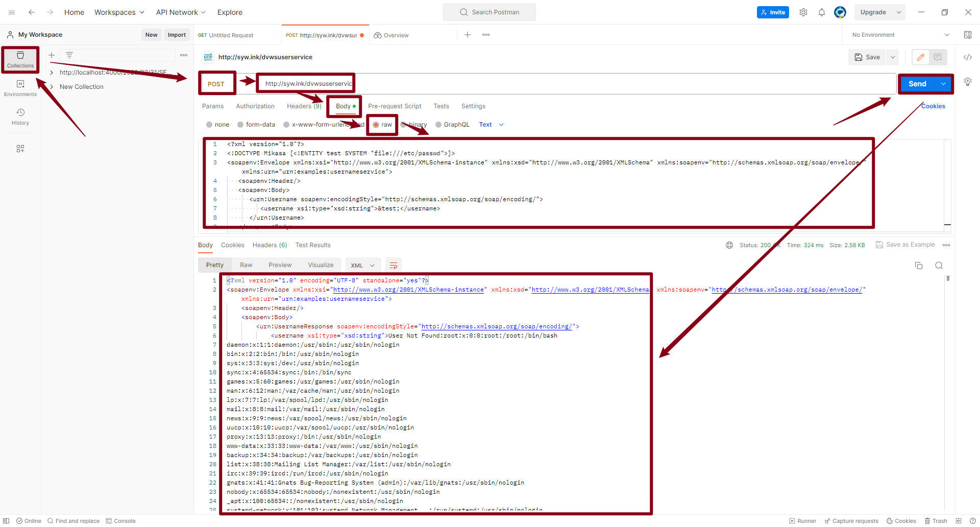Create new collection with plus icon

coord(52,55)
